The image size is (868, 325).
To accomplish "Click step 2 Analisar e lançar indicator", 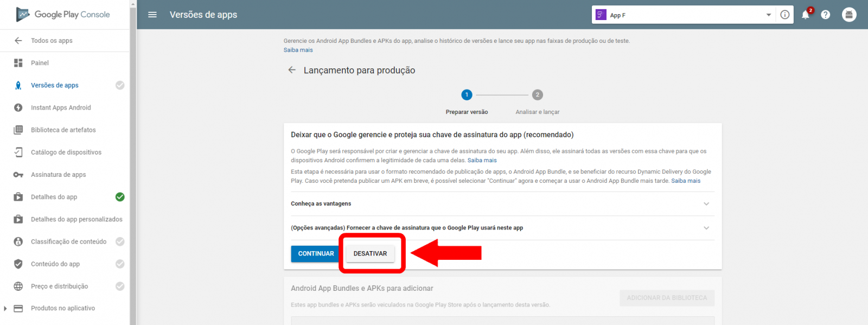I will (538, 95).
